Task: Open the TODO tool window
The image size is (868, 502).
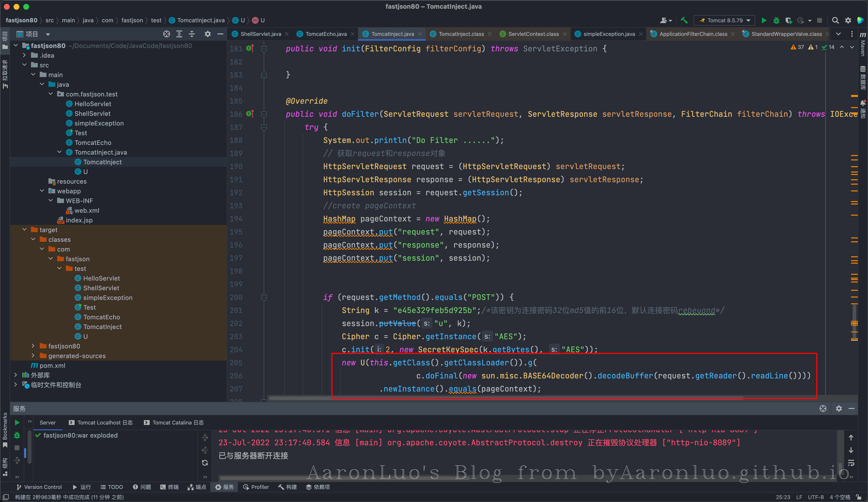Action: [112, 487]
